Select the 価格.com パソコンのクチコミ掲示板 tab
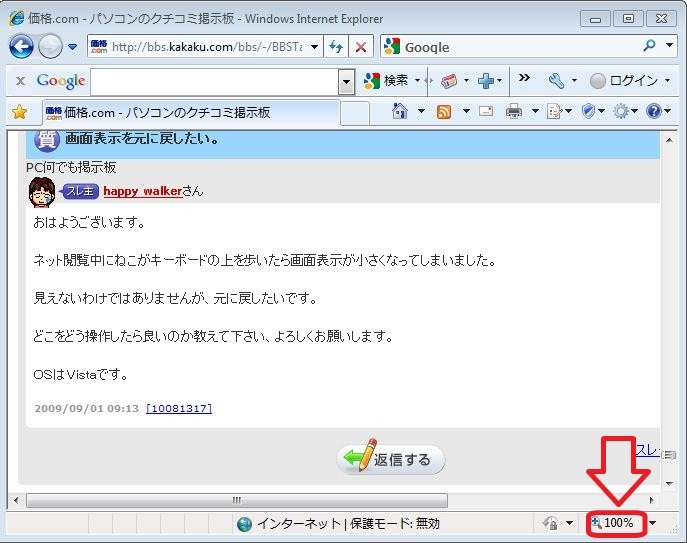The image size is (687, 543). (191, 113)
